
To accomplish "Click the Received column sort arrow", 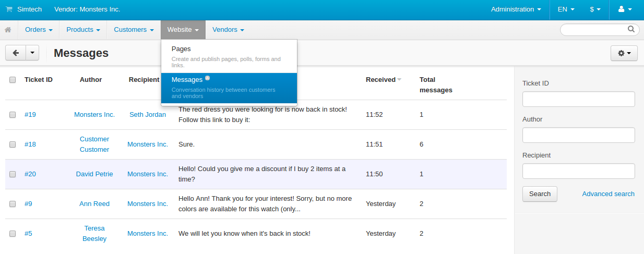I will point(399,80).
